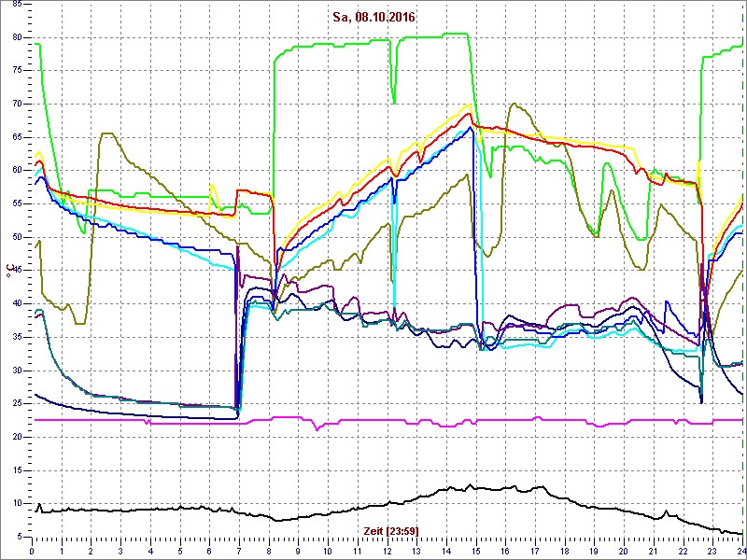This screenshot has width=747, height=560.
Task: Pick hour '13' on the time axis
Action: tap(417, 551)
